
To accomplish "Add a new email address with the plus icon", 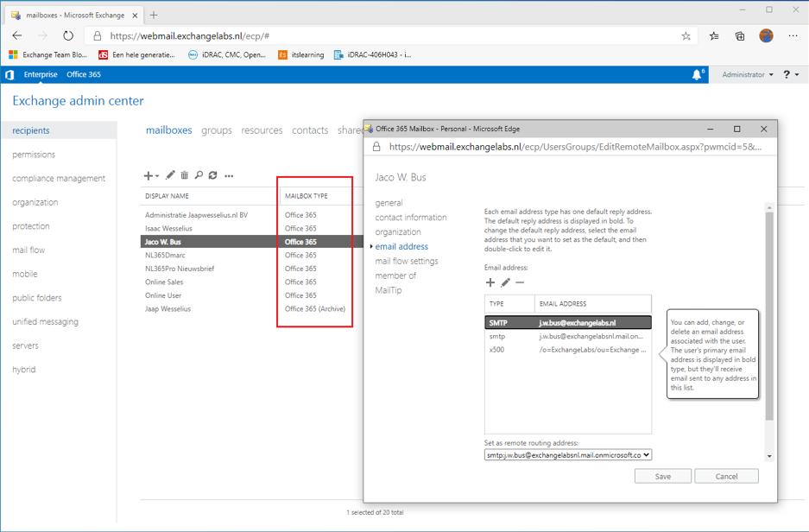I will coord(490,282).
